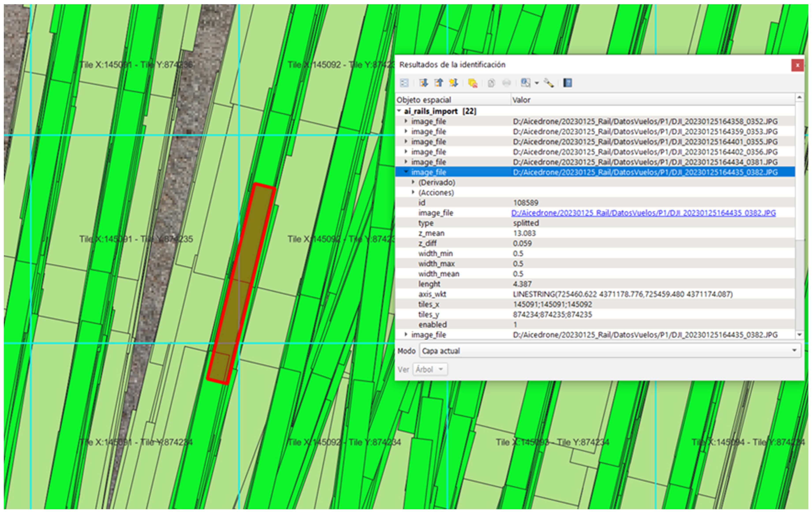This screenshot has width=812, height=513.
Task: Collapse the ai_rails_import [22] tree node
Action: click(x=399, y=111)
